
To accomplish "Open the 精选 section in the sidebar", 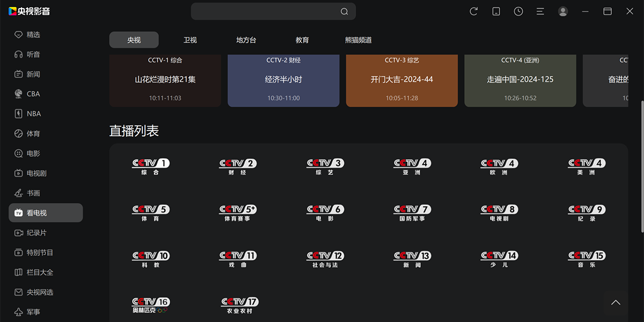I will click(x=33, y=34).
